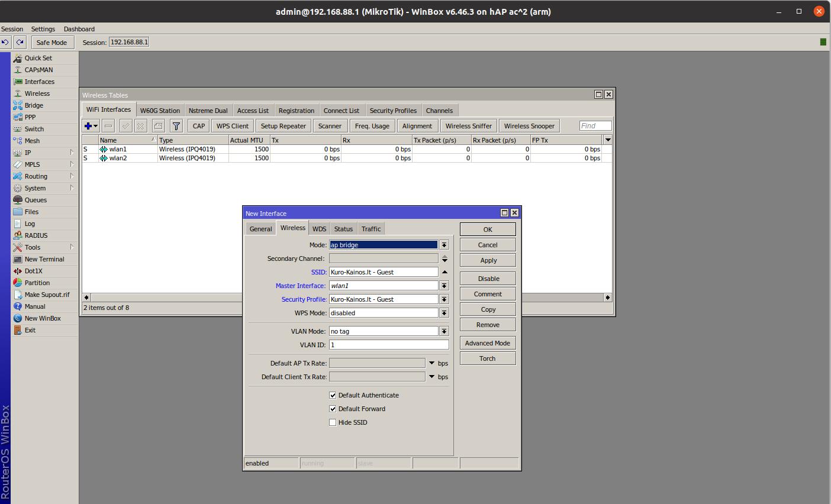Click right arrow of horizontal scrollbar
831x504 pixels.
point(607,298)
